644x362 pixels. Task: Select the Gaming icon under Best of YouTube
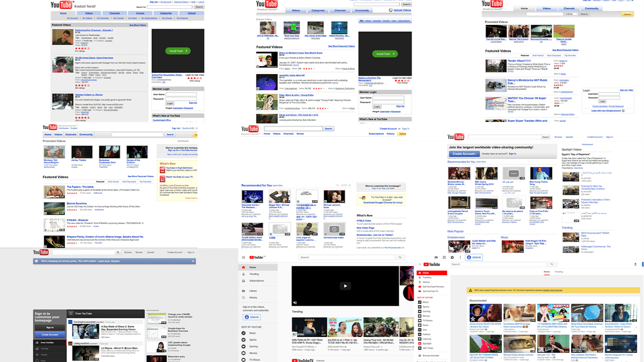(x=244, y=347)
